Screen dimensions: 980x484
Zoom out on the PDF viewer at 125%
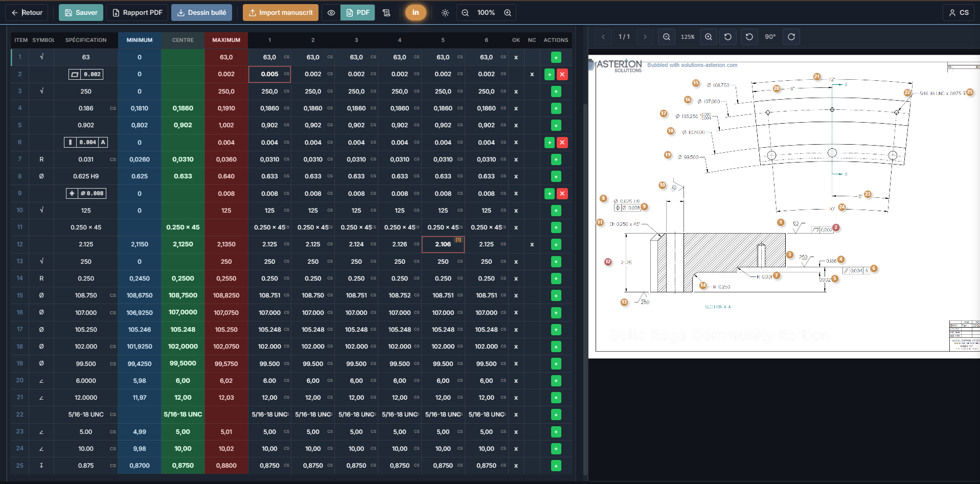(667, 37)
